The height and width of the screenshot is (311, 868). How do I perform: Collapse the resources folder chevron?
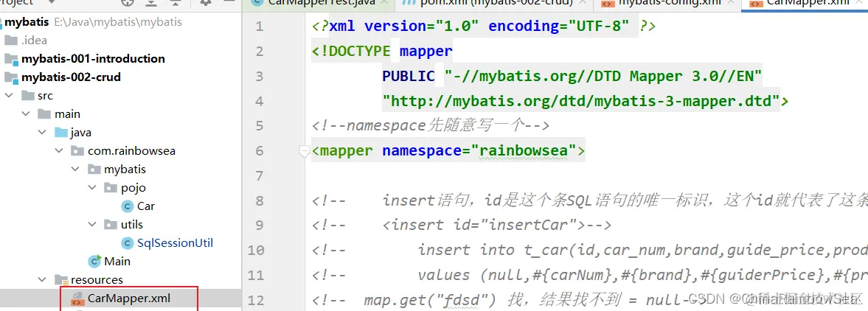43,280
